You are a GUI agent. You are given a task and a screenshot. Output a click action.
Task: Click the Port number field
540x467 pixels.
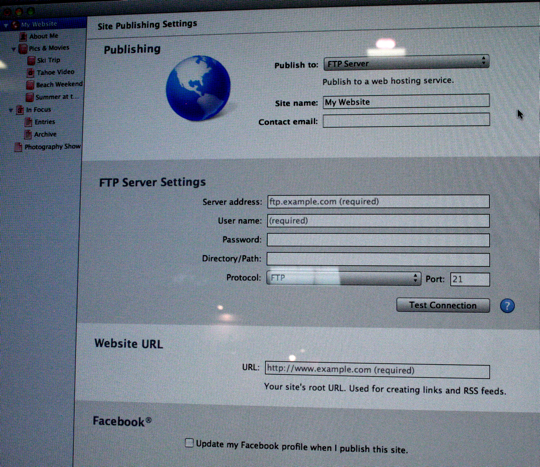point(470,279)
